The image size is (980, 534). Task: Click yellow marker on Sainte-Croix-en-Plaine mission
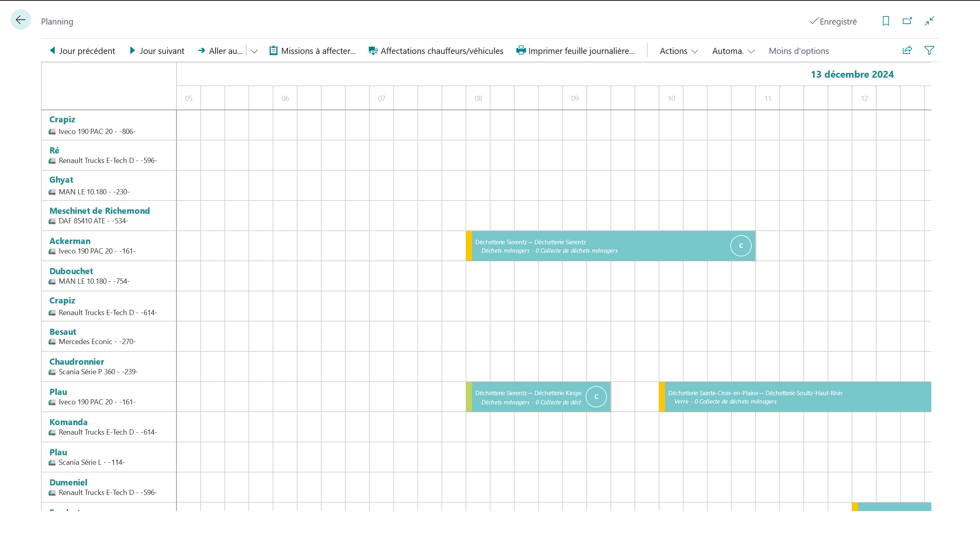(x=662, y=397)
